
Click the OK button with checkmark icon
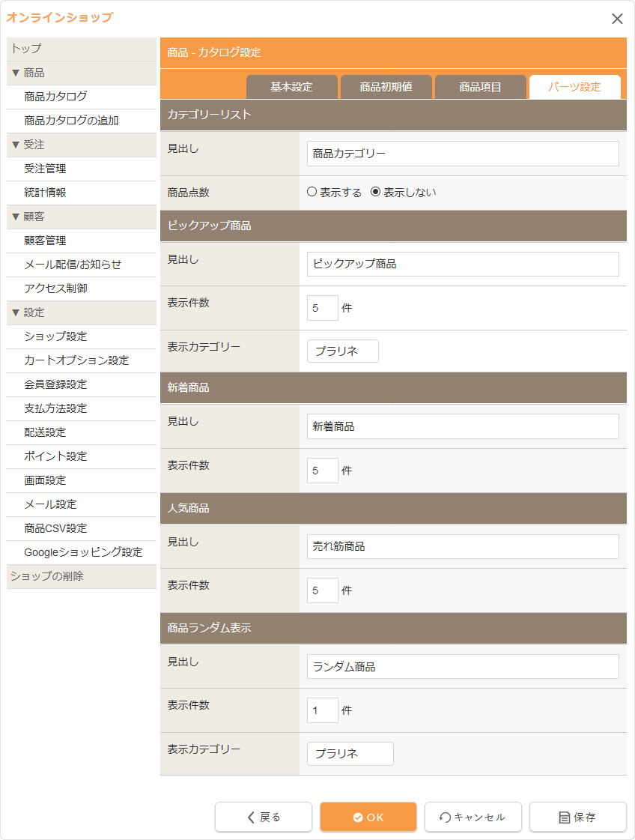[x=368, y=817]
